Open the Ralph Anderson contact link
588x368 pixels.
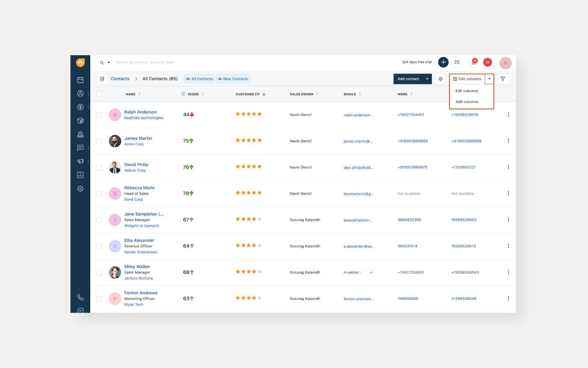[140, 112]
